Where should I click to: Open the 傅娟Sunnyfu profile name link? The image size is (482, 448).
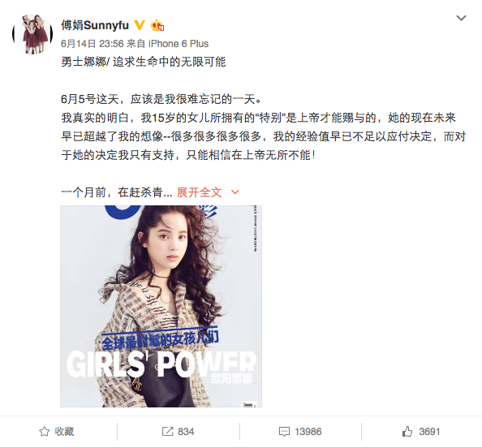(95, 25)
